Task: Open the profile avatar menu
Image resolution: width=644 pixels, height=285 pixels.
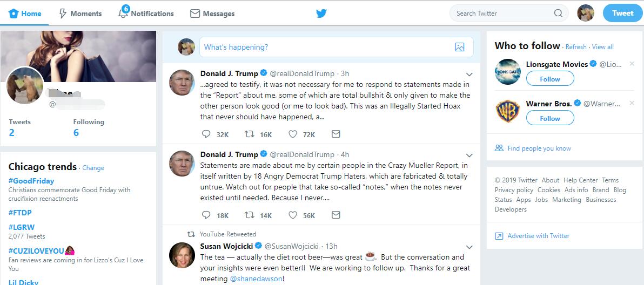Action: (586, 13)
